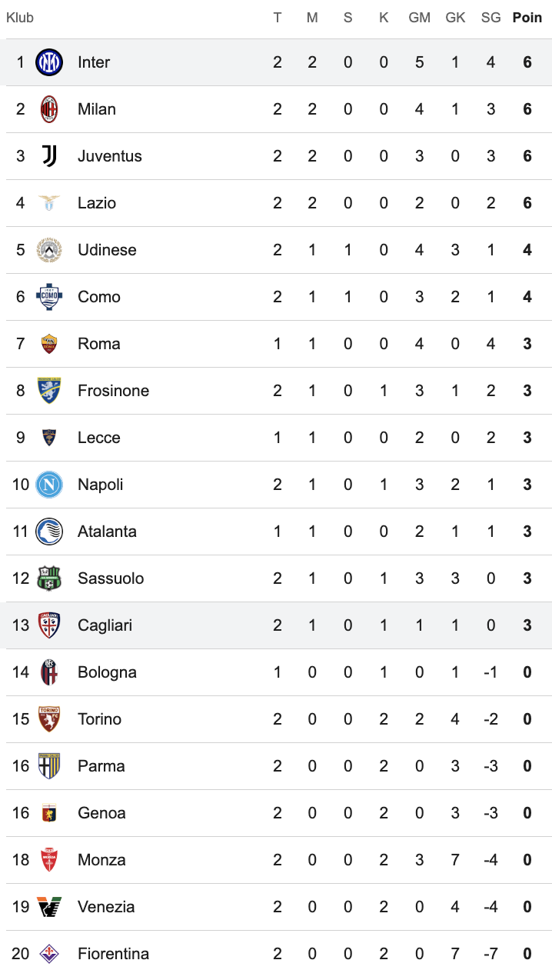Click the Juventus logo icon
552x980 pixels.
coord(49,156)
